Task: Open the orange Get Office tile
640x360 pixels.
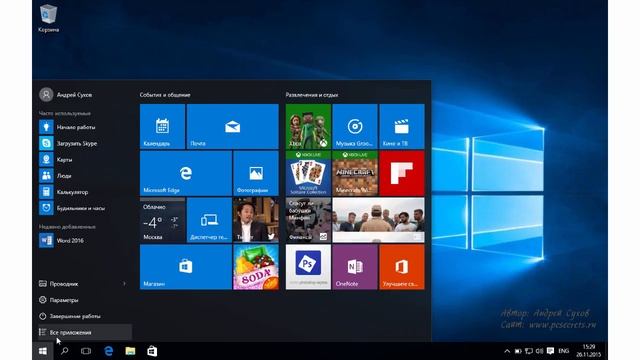Action: click(x=402, y=267)
